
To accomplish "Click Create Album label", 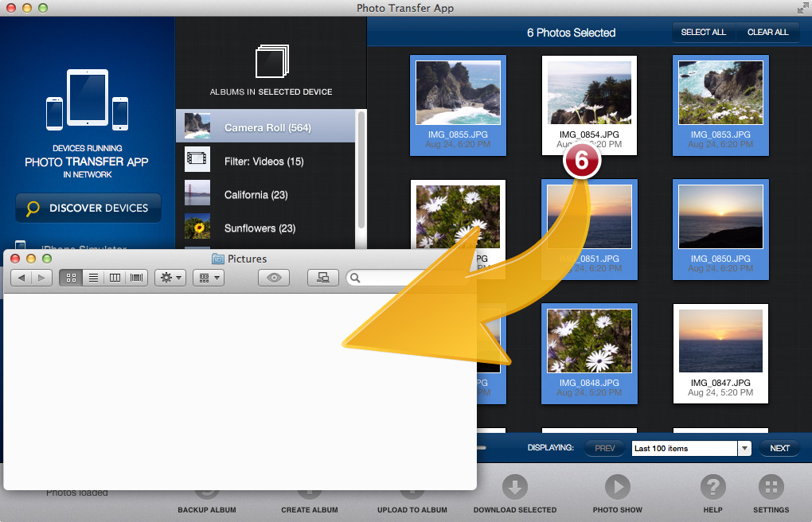I will [309, 510].
